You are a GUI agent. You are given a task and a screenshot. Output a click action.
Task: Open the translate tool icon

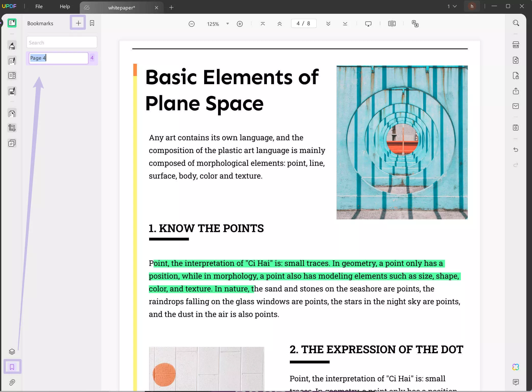pyautogui.click(x=415, y=24)
